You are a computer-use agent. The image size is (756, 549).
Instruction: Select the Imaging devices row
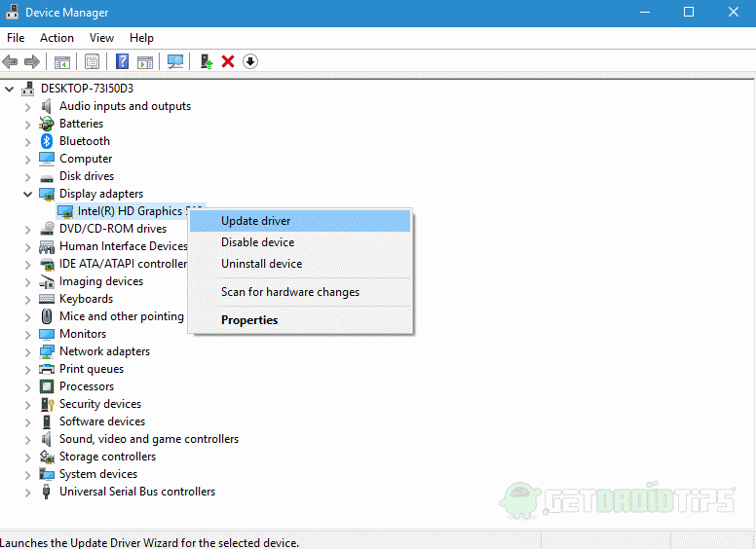(101, 281)
